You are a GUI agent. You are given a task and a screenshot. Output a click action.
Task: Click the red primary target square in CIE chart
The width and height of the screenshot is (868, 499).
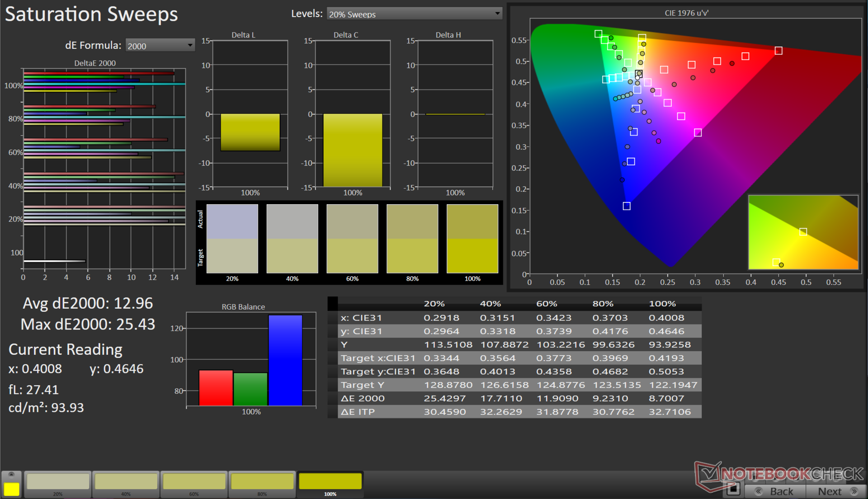pyautogui.click(x=778, y=51)
